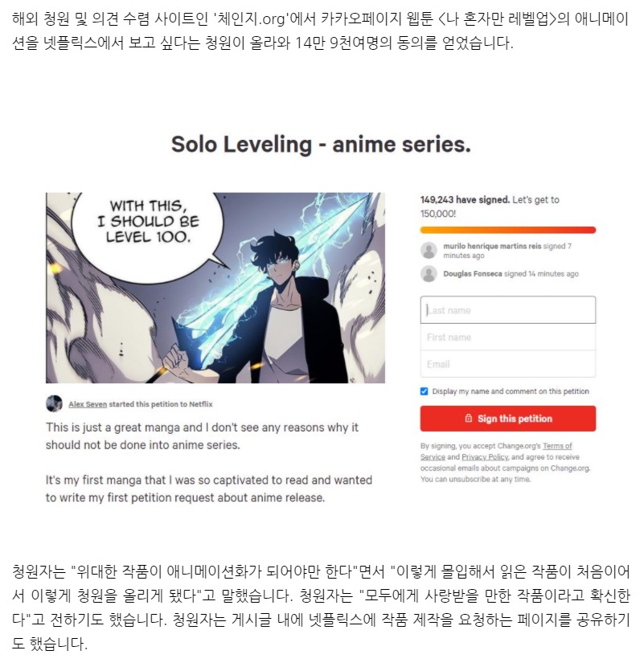Click murilo henrique martins reis signer name
This screenshot has width=644, height=671.
coord(492,246)
